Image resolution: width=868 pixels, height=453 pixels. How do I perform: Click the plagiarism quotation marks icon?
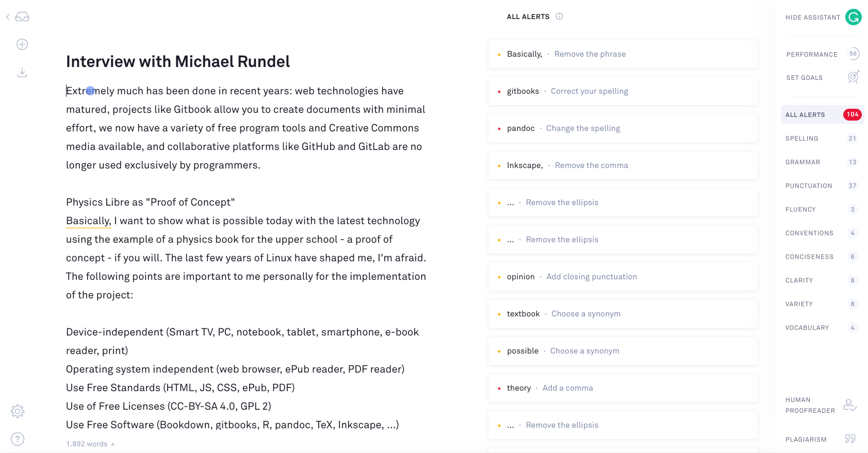coord(850,439)
